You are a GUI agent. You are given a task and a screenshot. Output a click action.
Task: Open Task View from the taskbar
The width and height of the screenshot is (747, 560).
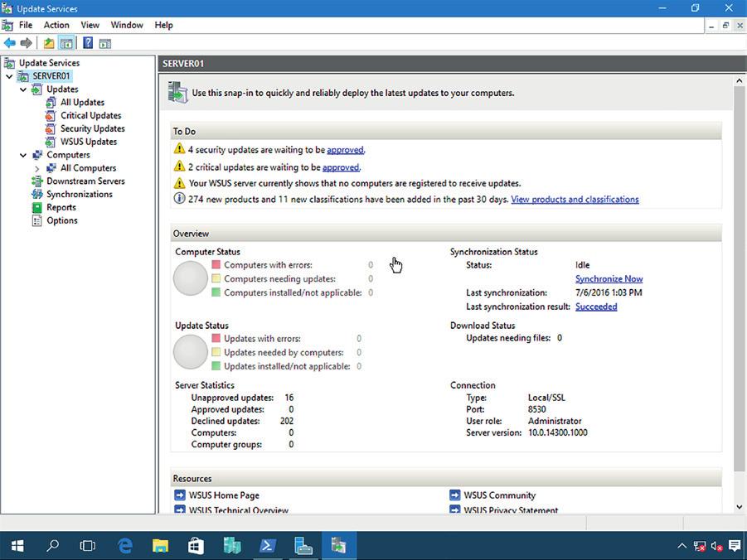coord(88,546)
